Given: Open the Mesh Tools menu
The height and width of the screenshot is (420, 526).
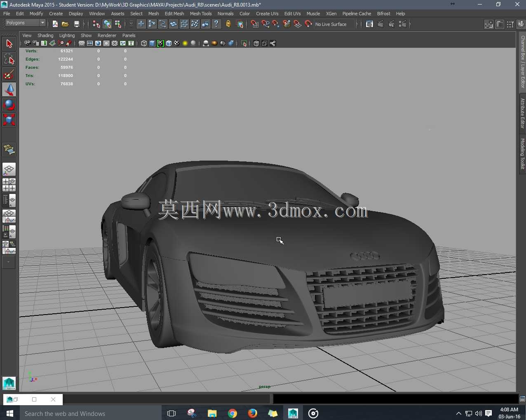Looking at the screenshot, I should coord(201,14).
